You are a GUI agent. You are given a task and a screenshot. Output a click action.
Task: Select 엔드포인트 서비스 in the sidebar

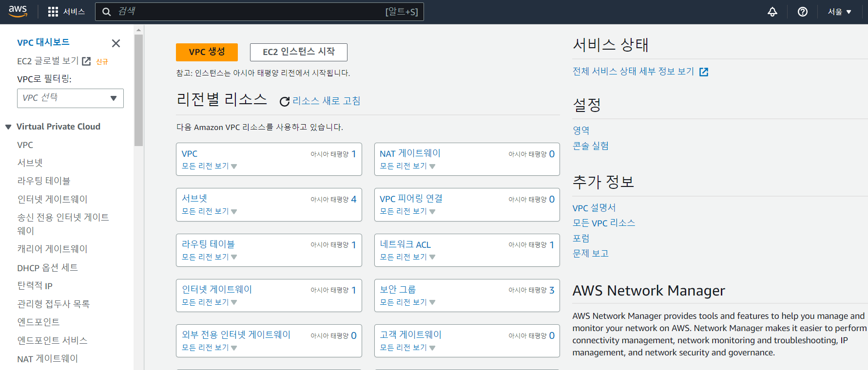tap(53, 340)
